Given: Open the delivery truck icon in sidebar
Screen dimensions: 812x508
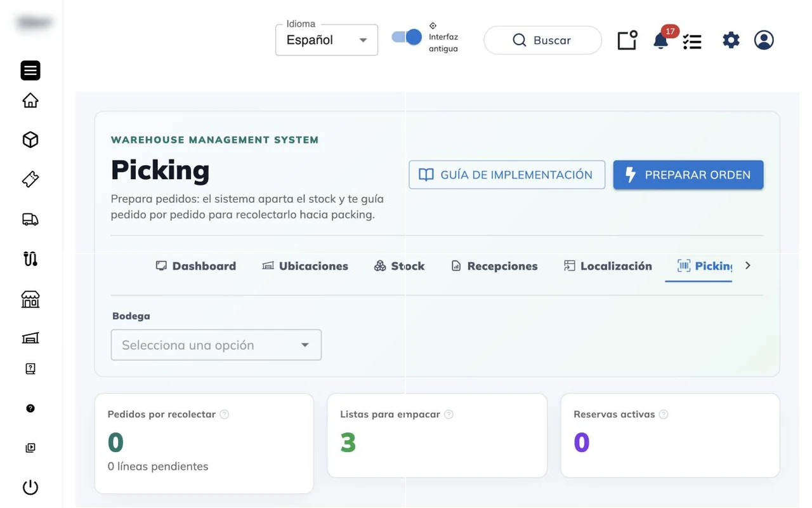Looking at the screenshot, I should pos(30,219).
